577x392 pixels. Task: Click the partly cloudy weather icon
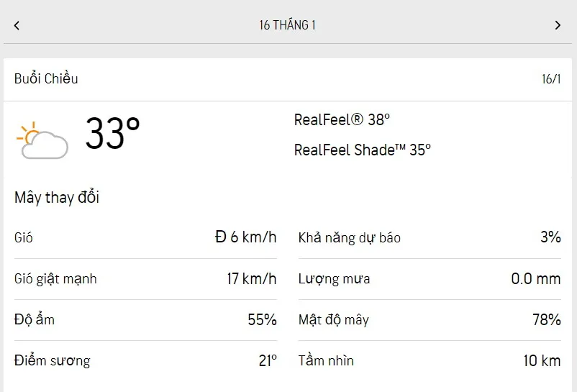pyautogui.click(x=42, y=140)
